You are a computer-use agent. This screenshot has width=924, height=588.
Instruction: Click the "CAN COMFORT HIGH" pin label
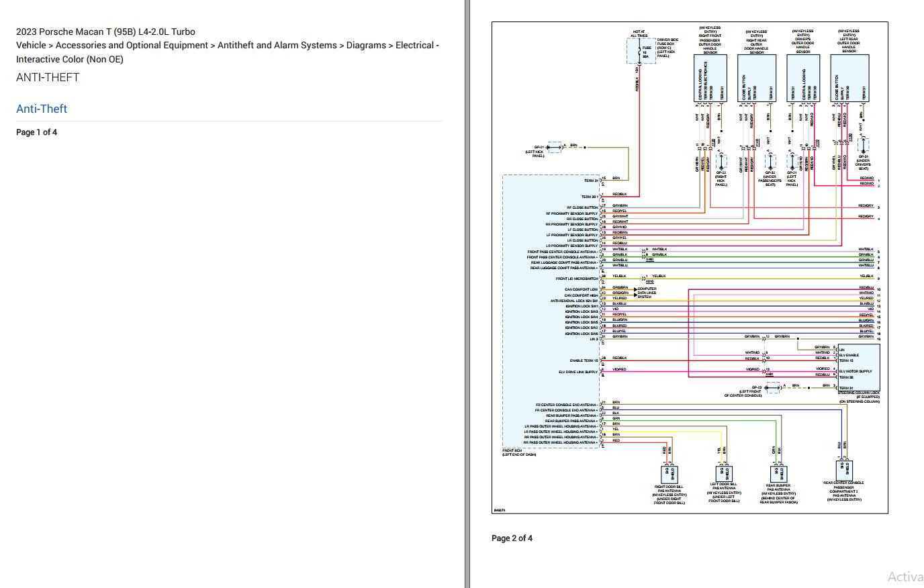click(581, 295)
